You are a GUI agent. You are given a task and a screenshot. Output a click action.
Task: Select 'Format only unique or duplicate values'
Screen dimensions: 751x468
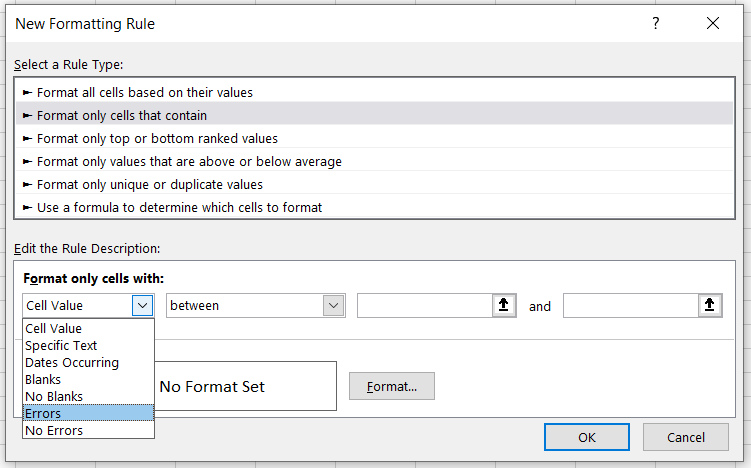pos(150,184)
